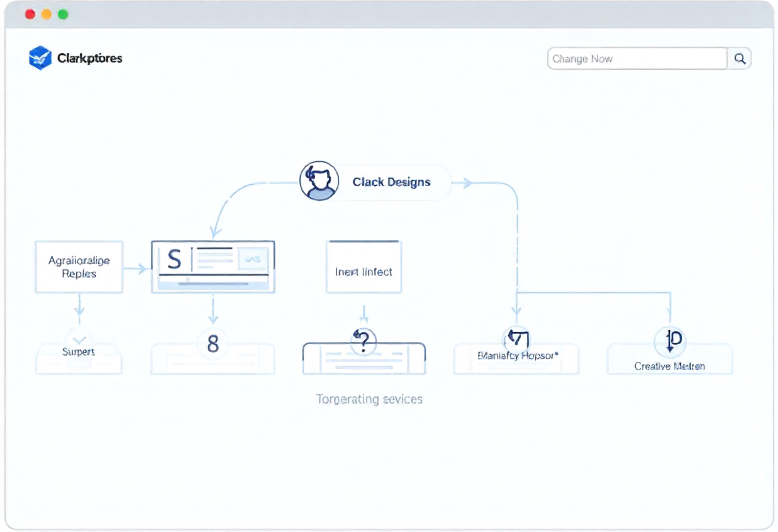Click the Bmanlafcy Hopsor label

click(x=516, y=356)
